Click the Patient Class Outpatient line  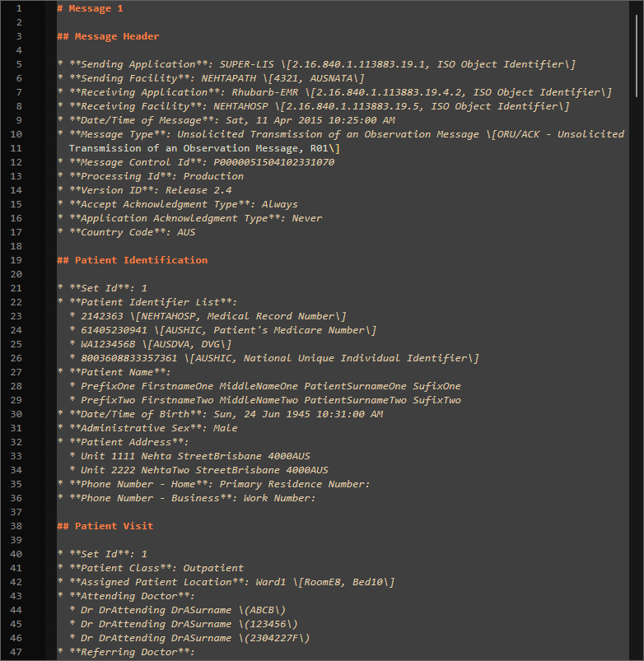click(151, 568)
